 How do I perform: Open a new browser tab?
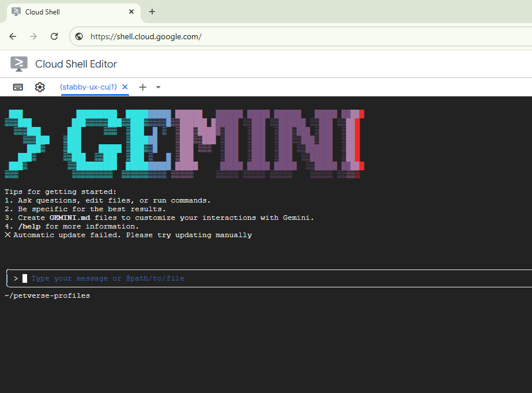(x=152, y=12)
